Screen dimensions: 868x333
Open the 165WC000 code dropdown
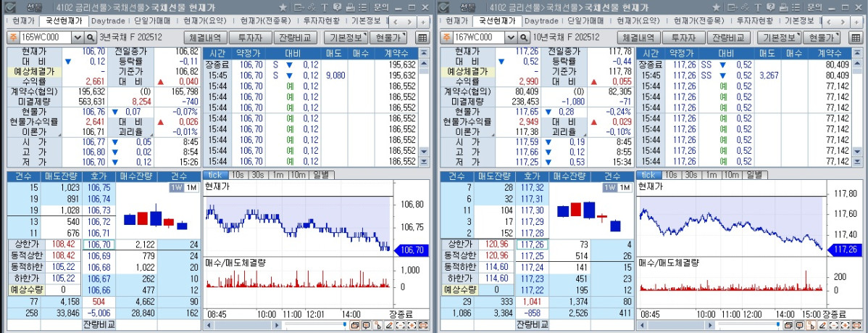click(78, 38)
